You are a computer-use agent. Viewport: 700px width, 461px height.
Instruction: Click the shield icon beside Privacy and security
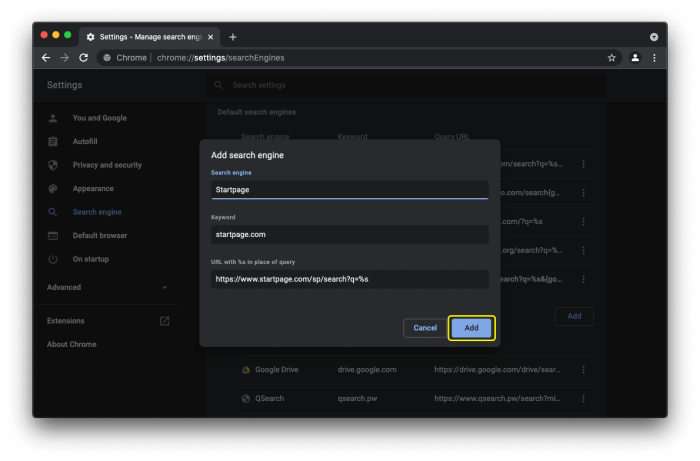[53, 165]
